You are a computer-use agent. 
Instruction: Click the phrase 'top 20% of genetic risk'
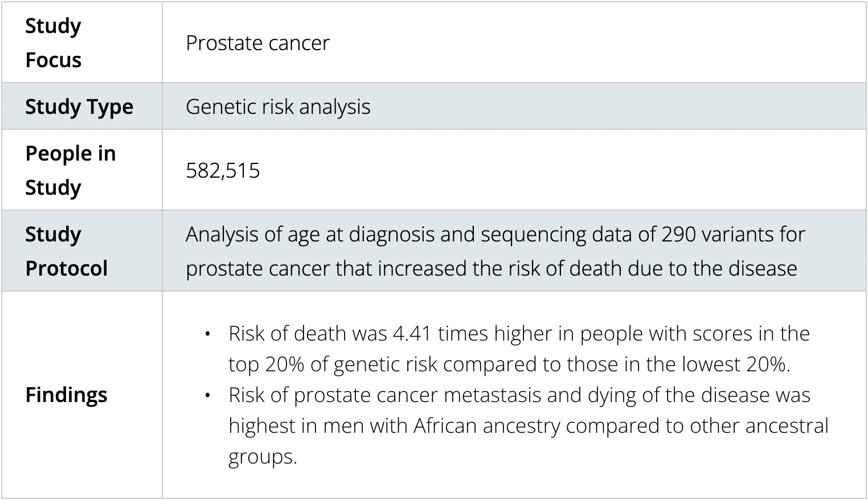click(333, 364)
